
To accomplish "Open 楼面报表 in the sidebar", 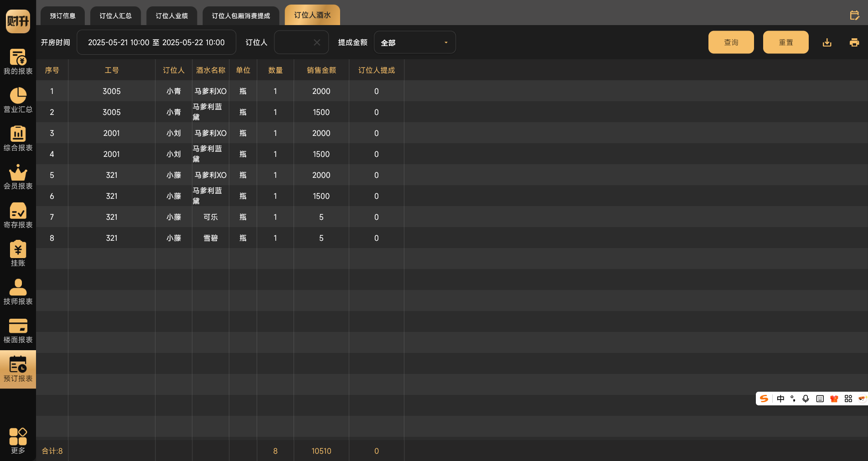I will [18, 330].
